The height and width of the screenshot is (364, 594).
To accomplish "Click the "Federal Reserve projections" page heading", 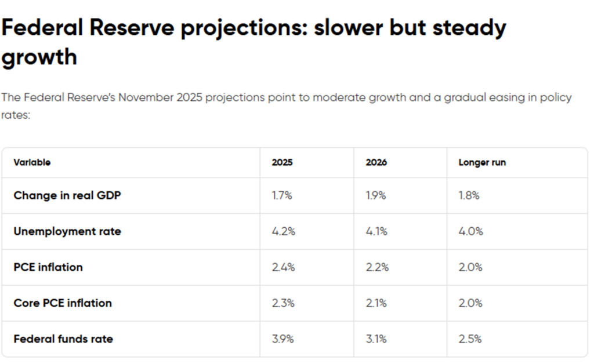I will 253,42.
